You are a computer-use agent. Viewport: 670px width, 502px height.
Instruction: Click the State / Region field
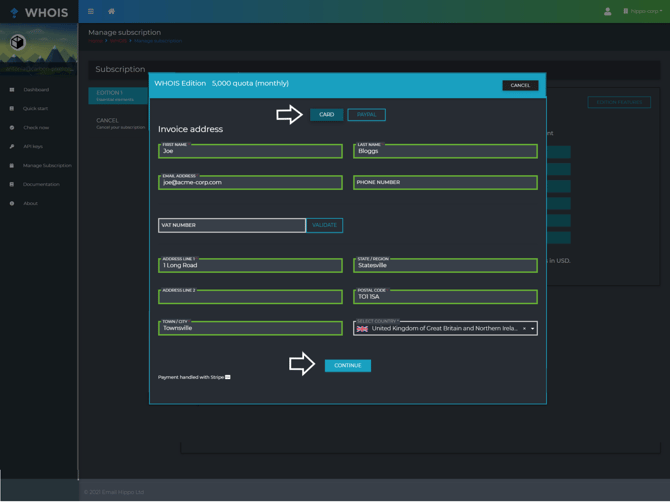click(445, 265)
